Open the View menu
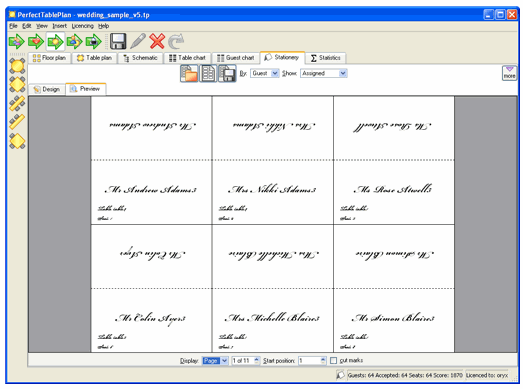The image size is (523, 389). click(x=42, y=26)
